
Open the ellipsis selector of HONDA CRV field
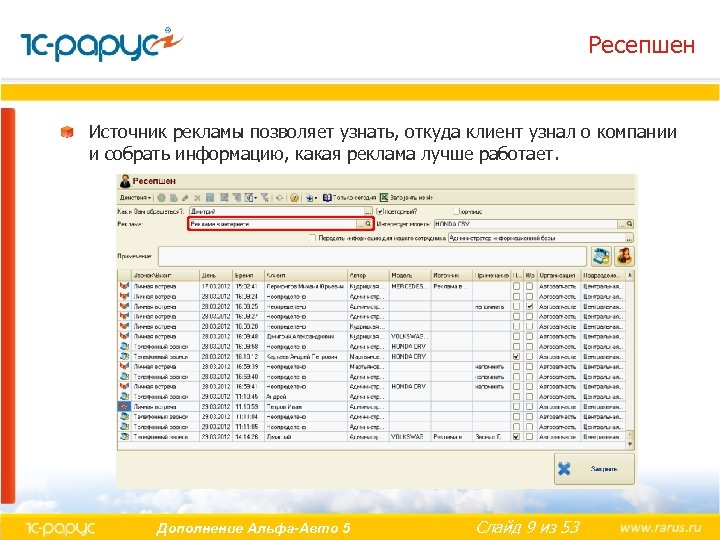pos(621,224)
